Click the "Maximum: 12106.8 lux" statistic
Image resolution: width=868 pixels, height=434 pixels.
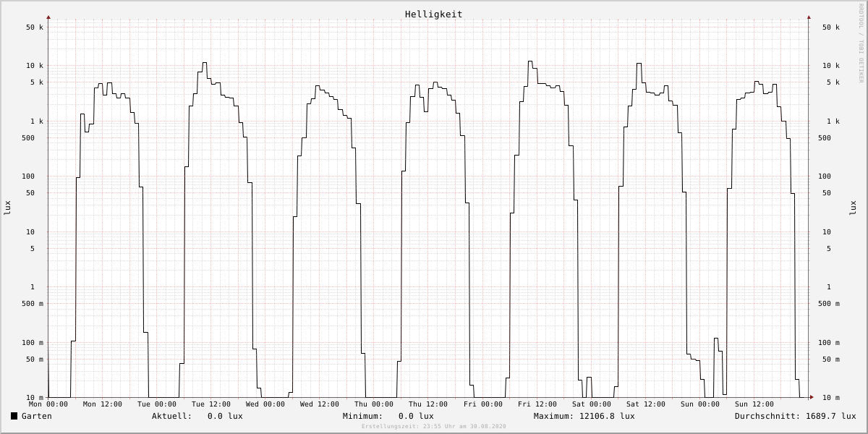point(584,416)
